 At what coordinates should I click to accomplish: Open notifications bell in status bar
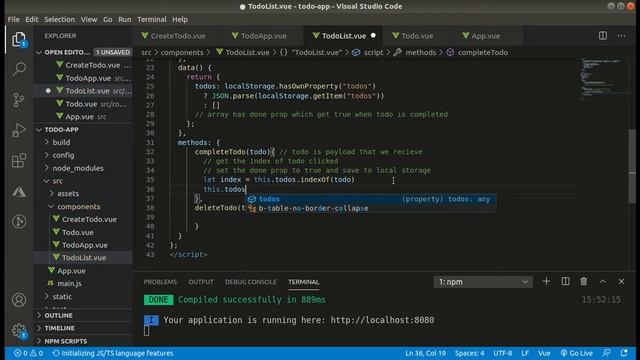tap(624, 353)
